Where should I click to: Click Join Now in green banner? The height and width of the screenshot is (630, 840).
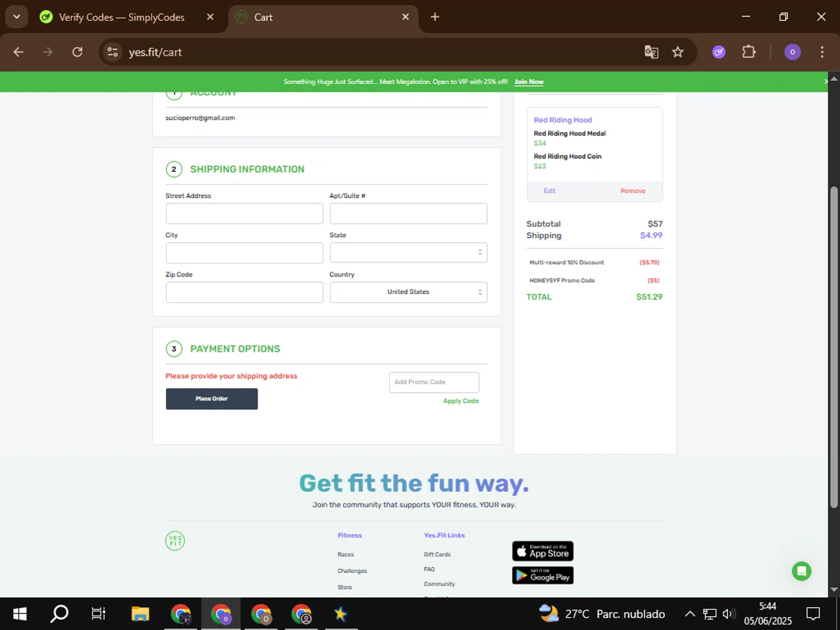pos(529,82)
